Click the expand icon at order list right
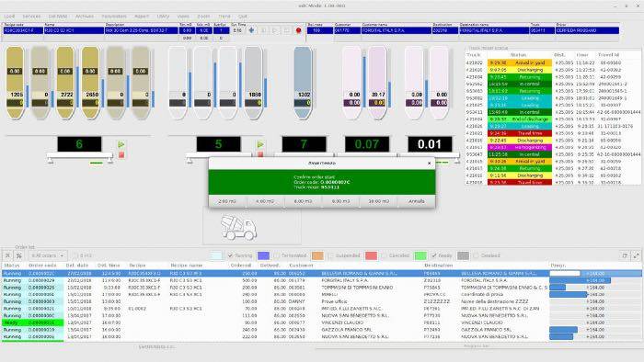The image size is (644, 362). point(637,255)
